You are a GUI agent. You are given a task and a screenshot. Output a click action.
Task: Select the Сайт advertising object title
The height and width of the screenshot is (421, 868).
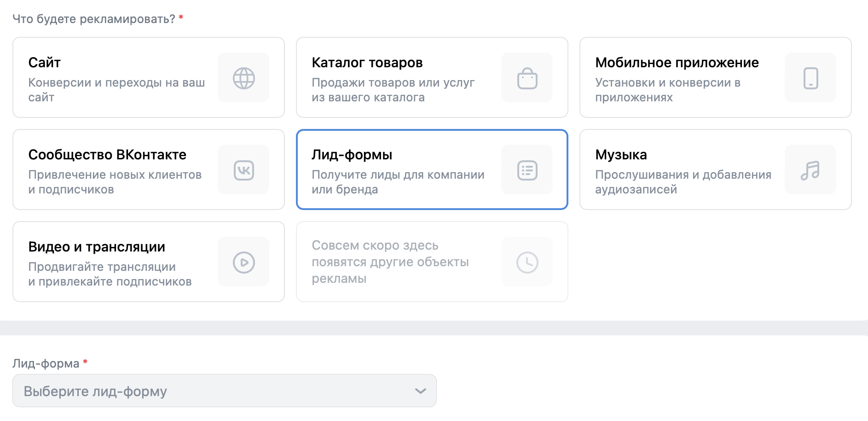45,63
